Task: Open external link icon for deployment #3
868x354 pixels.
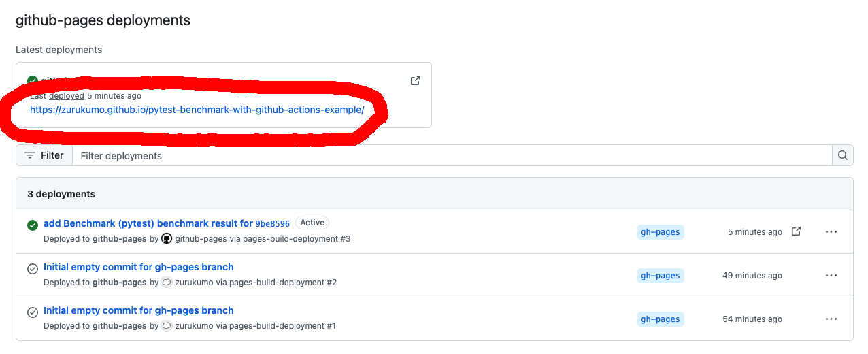Action: click(x=796, y=231)
